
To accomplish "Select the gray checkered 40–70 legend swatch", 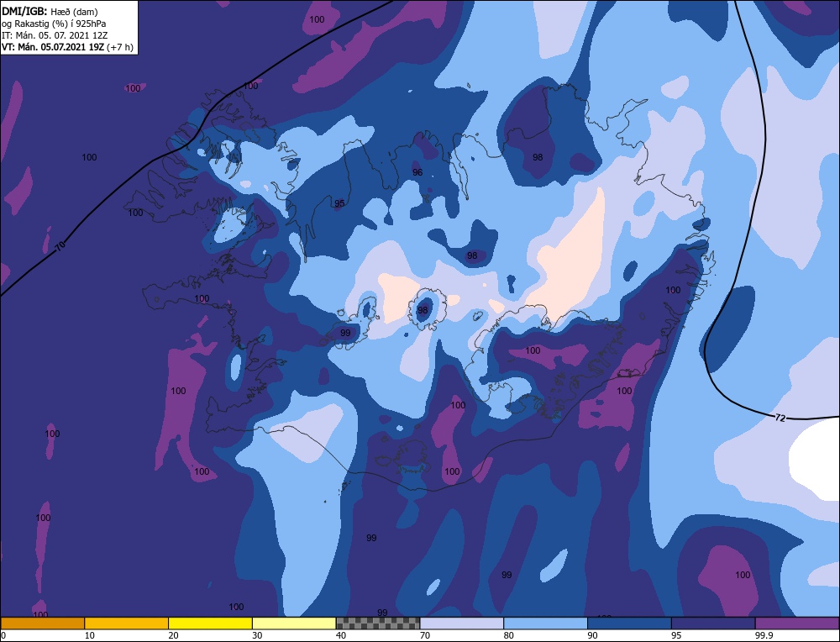I will 378,623.
